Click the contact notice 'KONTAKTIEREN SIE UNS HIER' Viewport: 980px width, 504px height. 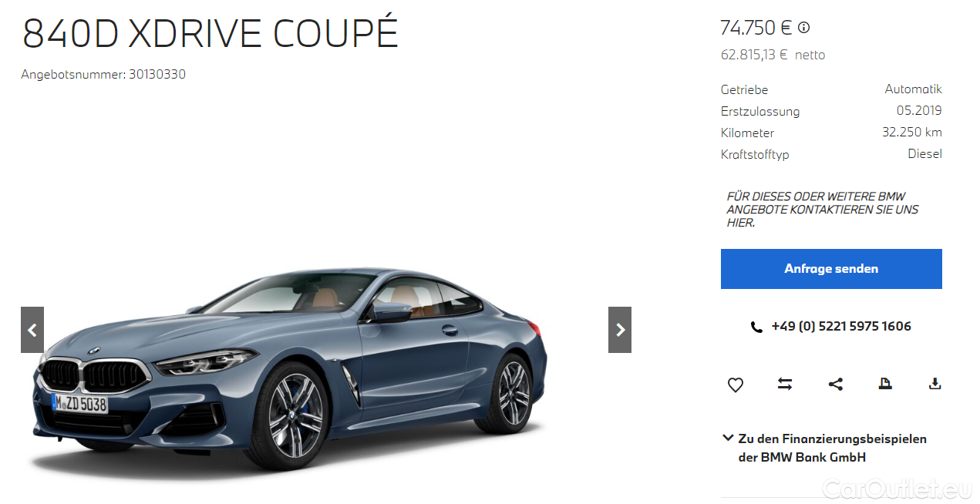coord(823,210)
